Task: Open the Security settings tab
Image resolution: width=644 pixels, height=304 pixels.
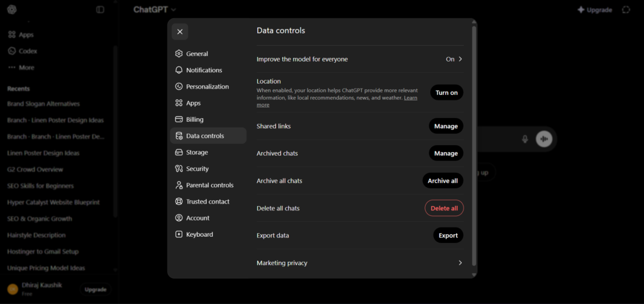Action: coord(208,168)
